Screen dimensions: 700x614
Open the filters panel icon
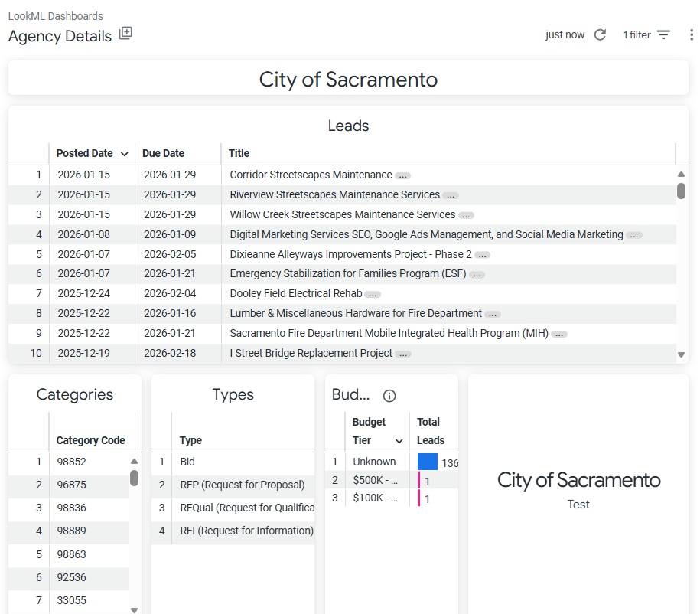point(663,34)
